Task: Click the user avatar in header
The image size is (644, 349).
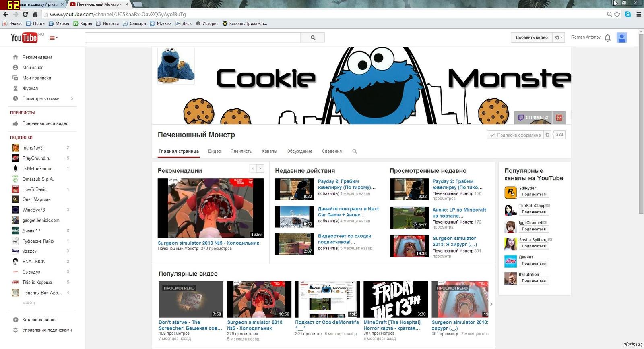Action: point(622,37)
